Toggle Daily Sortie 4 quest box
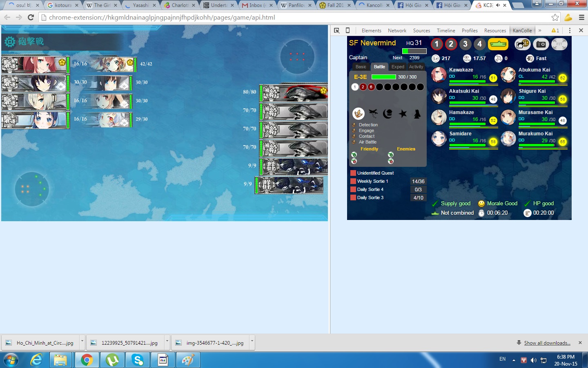 (x=353, y=189)
